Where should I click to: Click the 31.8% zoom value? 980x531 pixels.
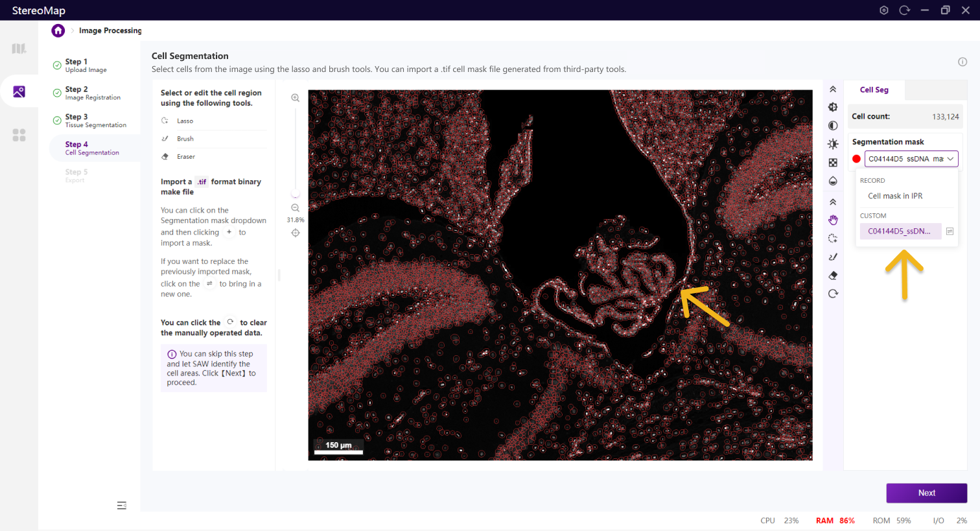point(296,220)
